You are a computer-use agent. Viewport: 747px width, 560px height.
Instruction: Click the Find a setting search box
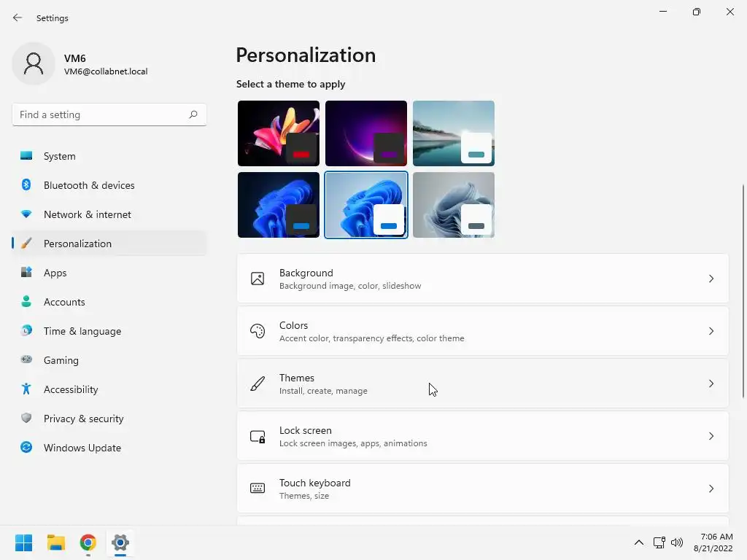click(109, 114)
